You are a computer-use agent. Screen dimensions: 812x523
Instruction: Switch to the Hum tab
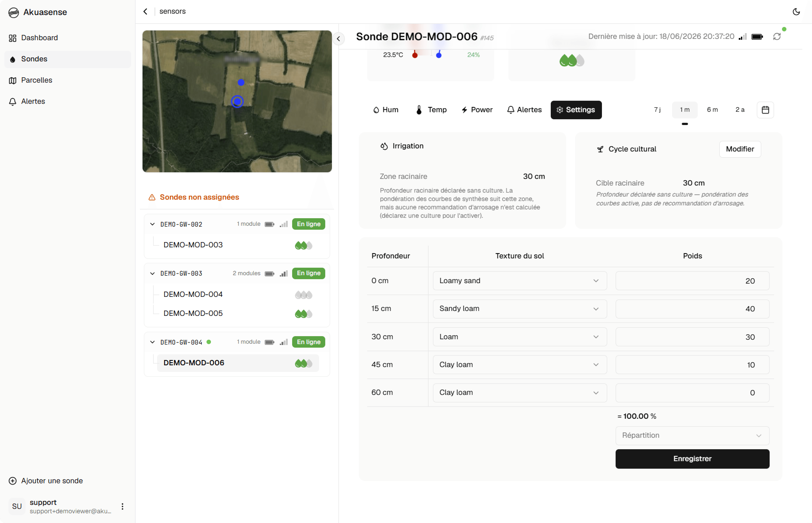click(x=386, y=110)
